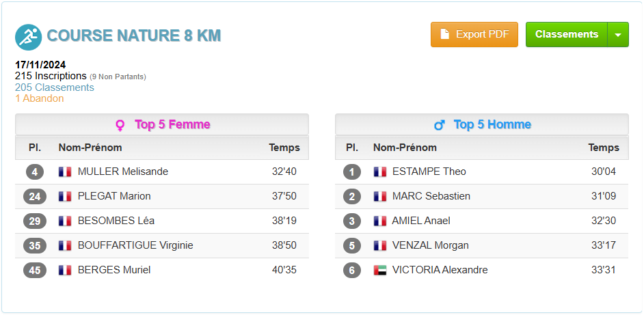Click place badge 24 for PLEGAT Marion

pyautogui.click(x=35, y=197)
